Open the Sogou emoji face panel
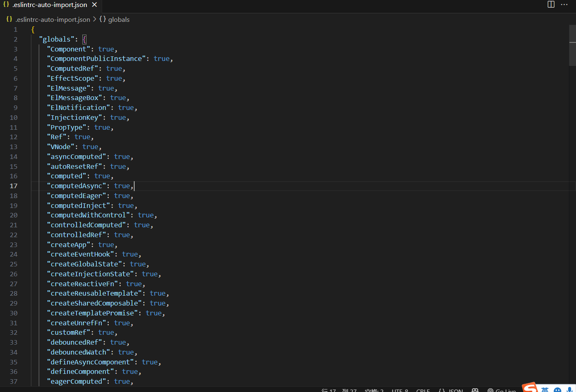The height and width of the screenshot is (392, 576). click(x=557, y=390)
